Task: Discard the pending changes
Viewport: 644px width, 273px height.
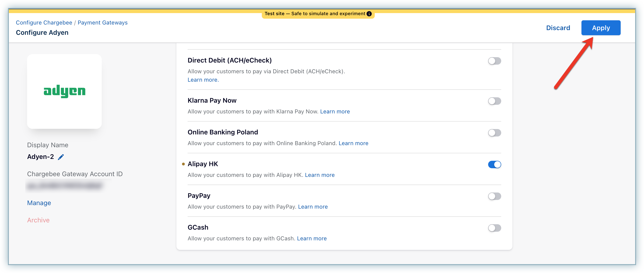Action: (x=558, y=28)
